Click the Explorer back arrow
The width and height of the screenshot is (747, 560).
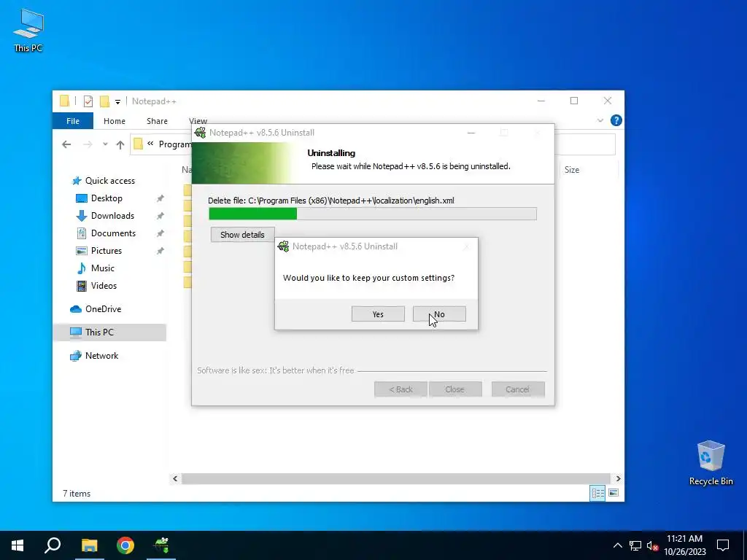point(66,144)
